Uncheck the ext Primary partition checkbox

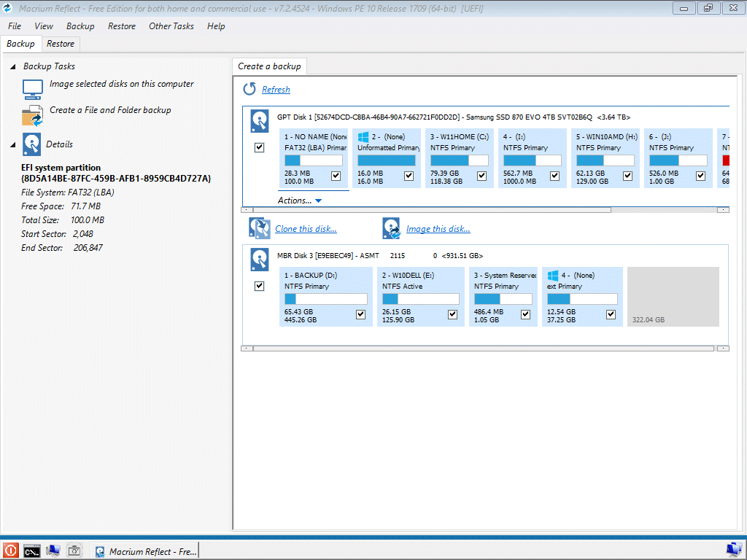[611, 315]
